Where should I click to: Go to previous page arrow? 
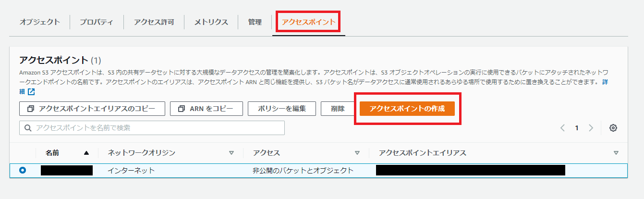point(563,128)
